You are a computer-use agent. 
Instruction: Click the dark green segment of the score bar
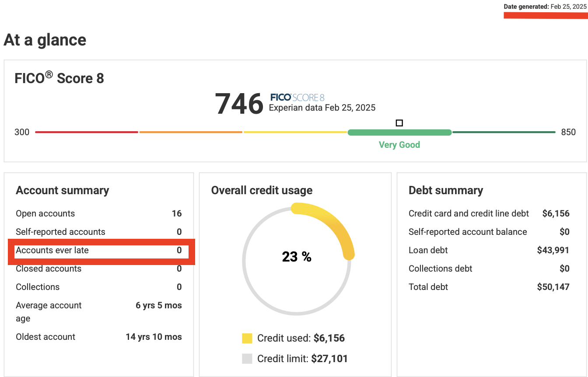504,132
